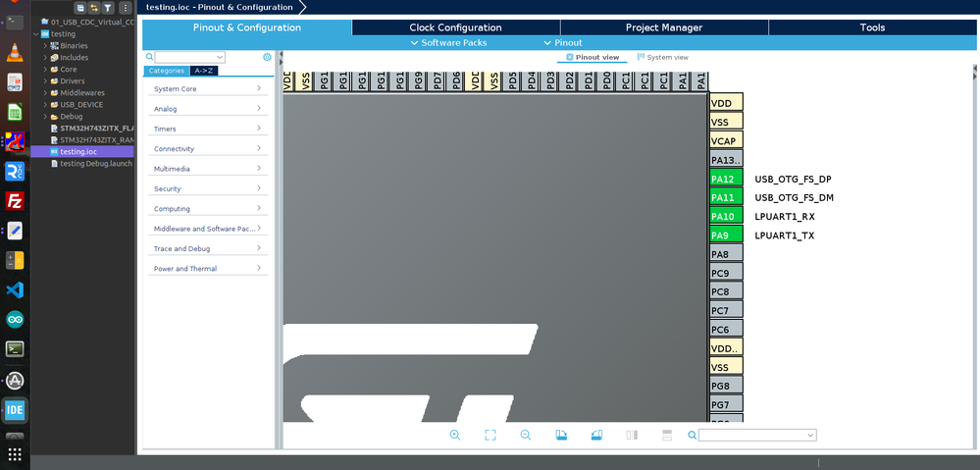The image size is (980, 470).
Task: Open the peripheral search combo box
Action: pos(190,57)
